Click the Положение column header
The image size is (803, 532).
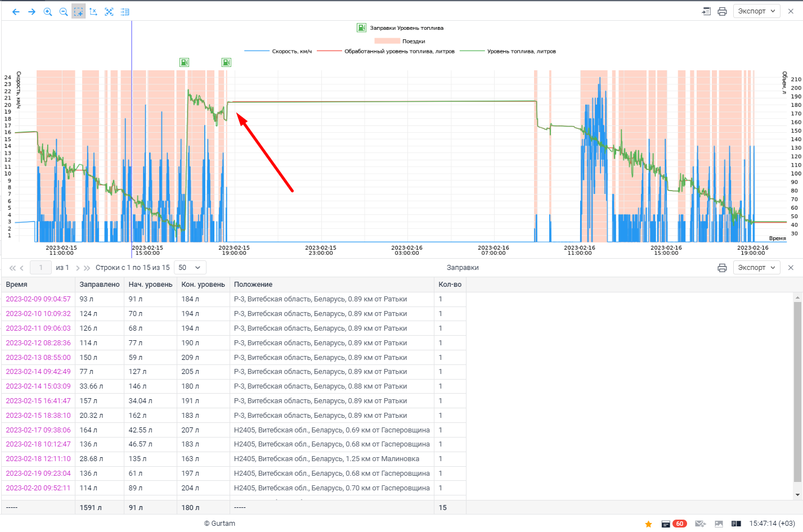[x=253, y=285]
